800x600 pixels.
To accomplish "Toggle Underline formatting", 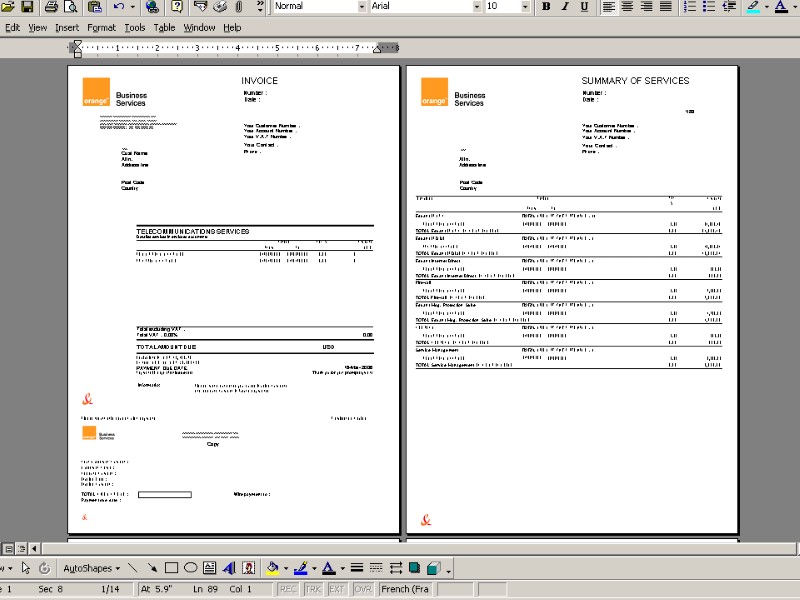I will pyautogui.click(x=584, y=7).
